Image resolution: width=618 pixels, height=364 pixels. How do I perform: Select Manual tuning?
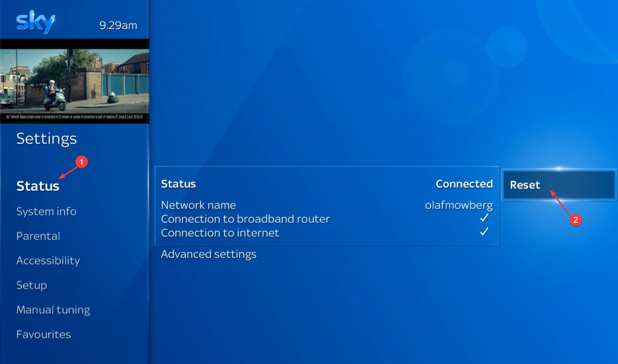click(53, 310)
